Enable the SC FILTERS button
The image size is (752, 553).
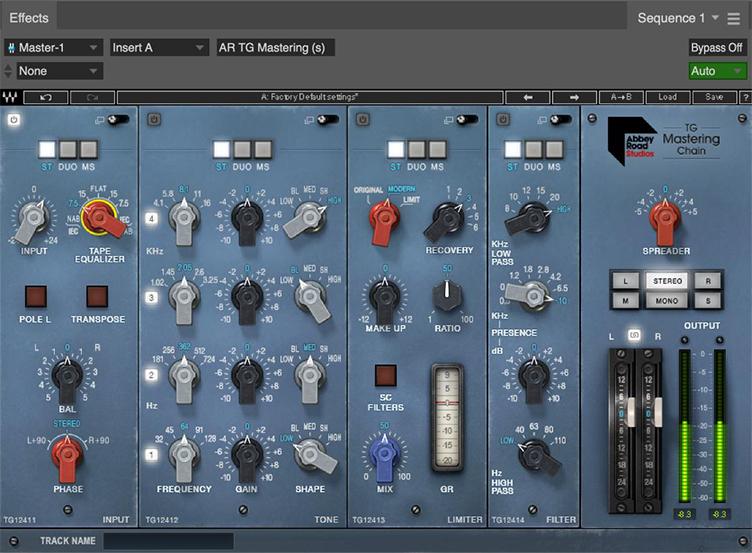[386, 376]
